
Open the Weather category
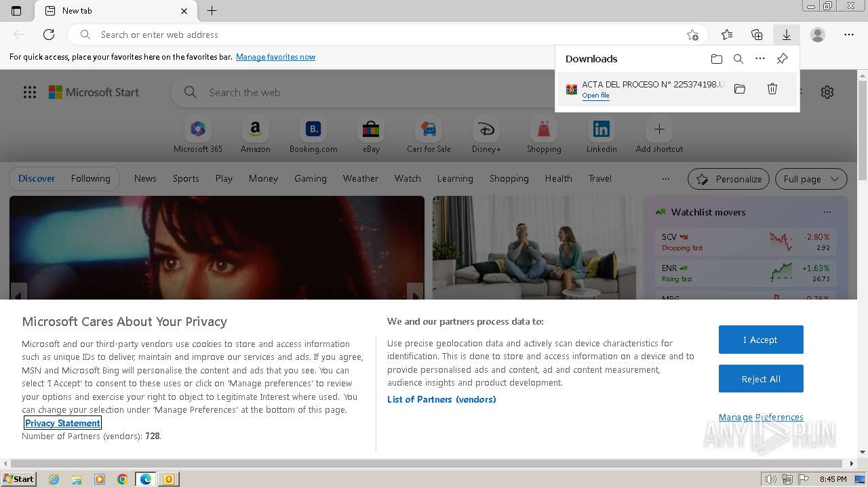(361, 178)
